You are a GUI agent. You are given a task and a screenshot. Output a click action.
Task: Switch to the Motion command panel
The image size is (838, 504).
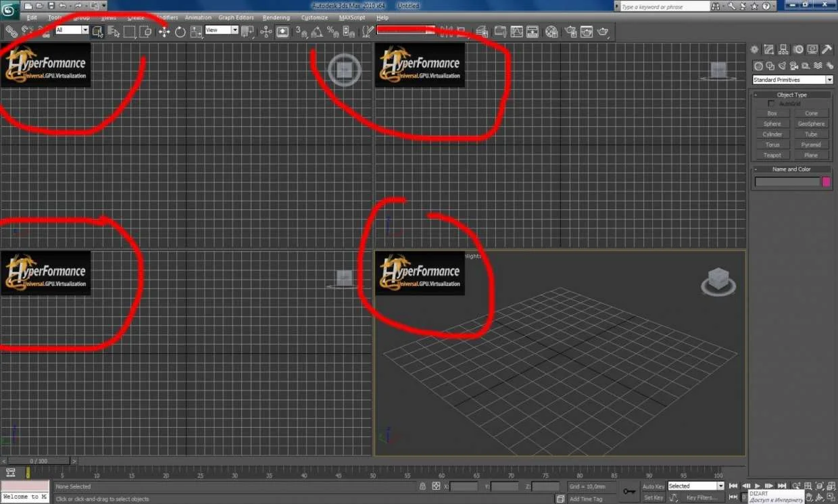(x=798, y=49)
